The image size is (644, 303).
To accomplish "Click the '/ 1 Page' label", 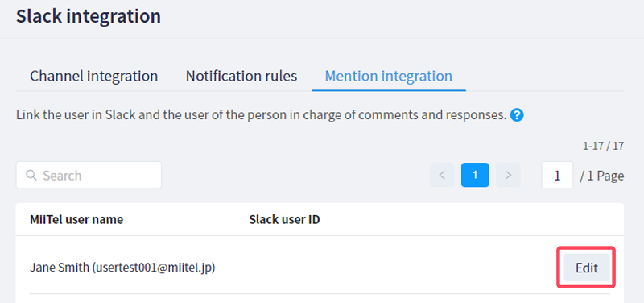I will pos(602,176).
